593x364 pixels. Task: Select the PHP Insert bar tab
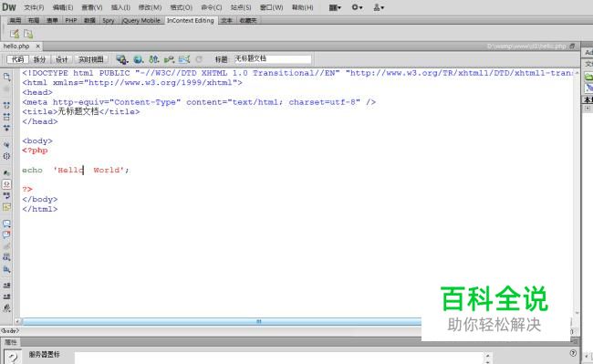tap(71, 20)
